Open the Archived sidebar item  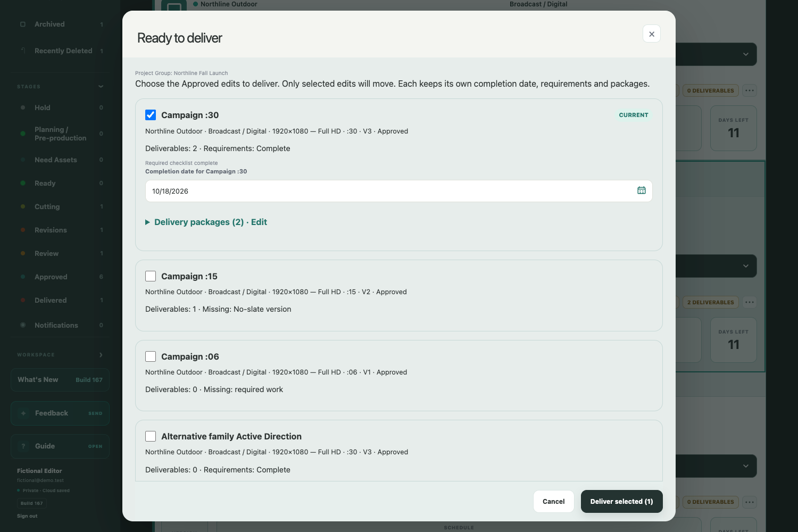click(60, 24)
